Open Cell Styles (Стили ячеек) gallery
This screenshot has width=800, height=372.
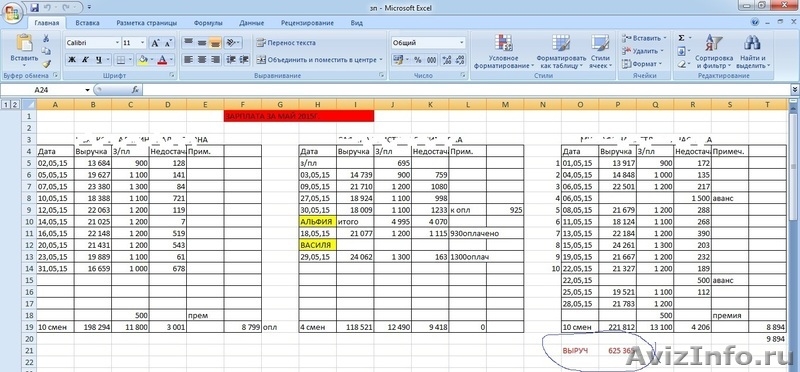[x=599, y=52]
